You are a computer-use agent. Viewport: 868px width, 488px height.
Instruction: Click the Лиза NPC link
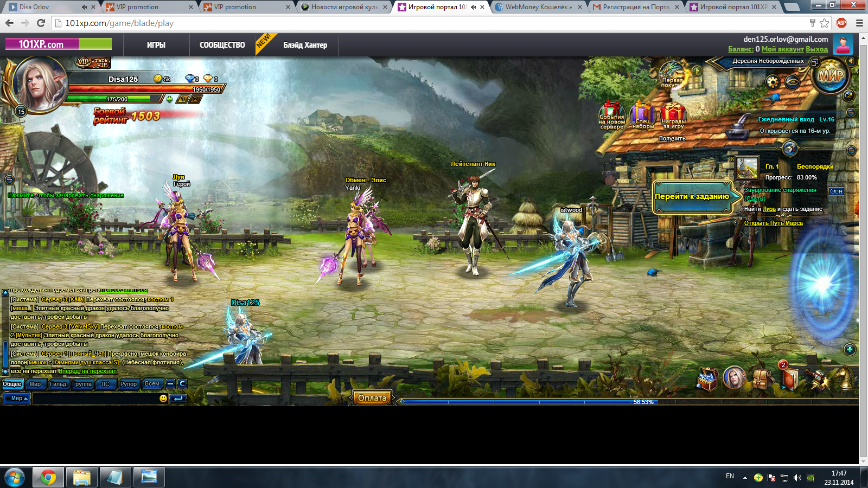pyautogui.click(x=769, y=209)
